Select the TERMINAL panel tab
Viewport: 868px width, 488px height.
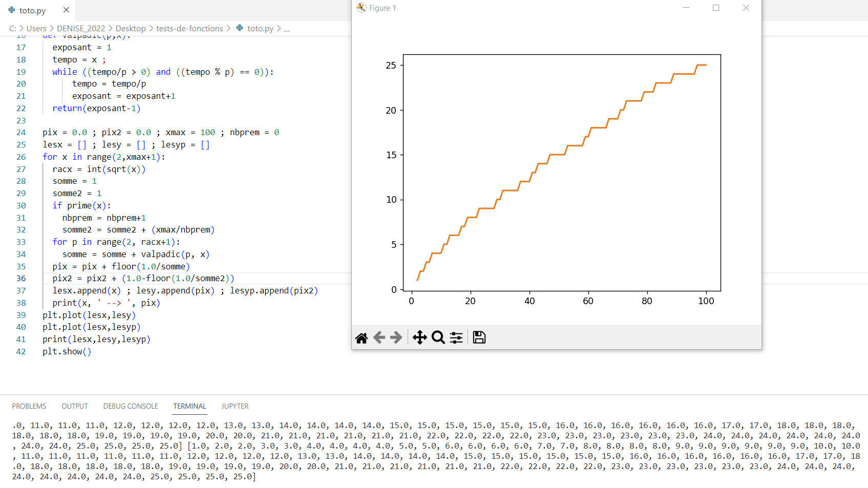point(189,406)
